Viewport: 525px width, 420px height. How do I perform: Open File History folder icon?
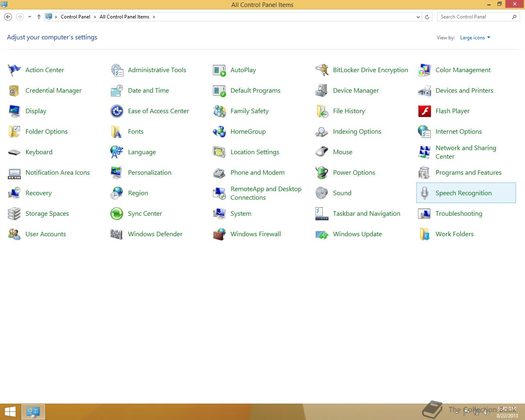[x=322, y=111]
